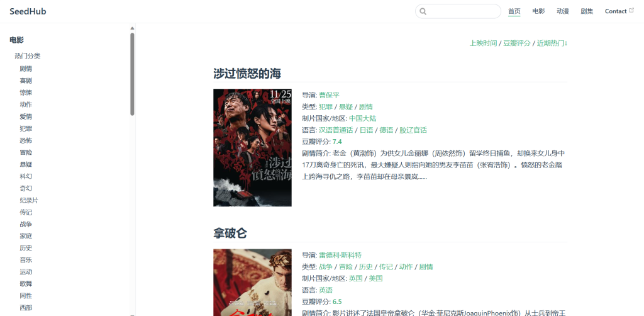
Task: Open the 电影 nav menu item
Action: tap(538, 11)
